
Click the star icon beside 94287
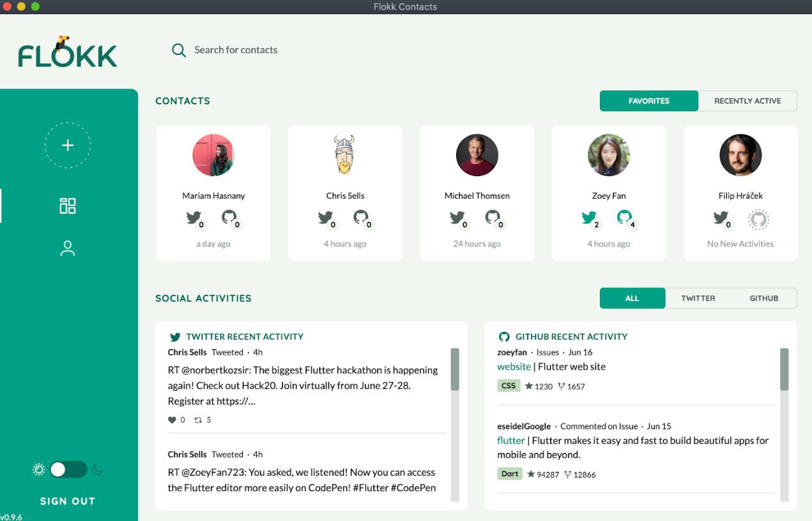[531, 474]
